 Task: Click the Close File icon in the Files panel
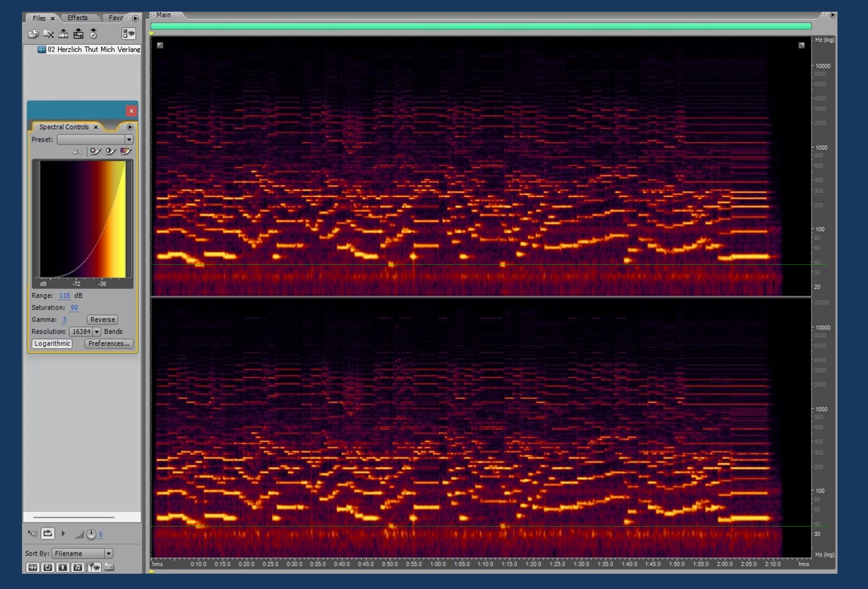49,34
